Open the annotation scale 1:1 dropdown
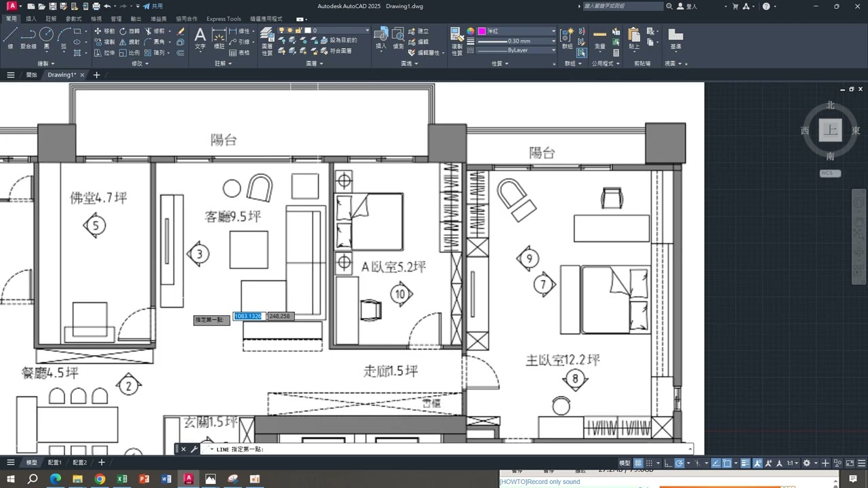Screen dimensions: 868x488 click(793, 463)
